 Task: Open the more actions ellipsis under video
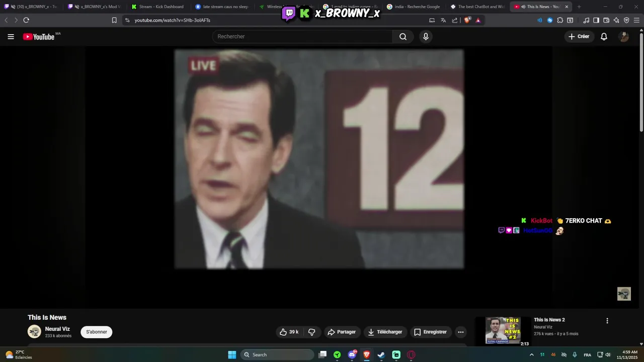460,332
